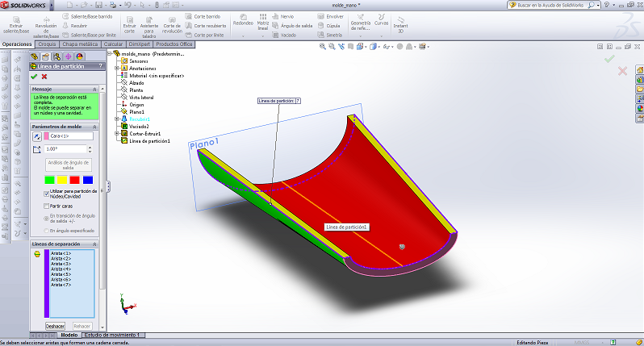Click the red draft color swatch

coord(75,180)
